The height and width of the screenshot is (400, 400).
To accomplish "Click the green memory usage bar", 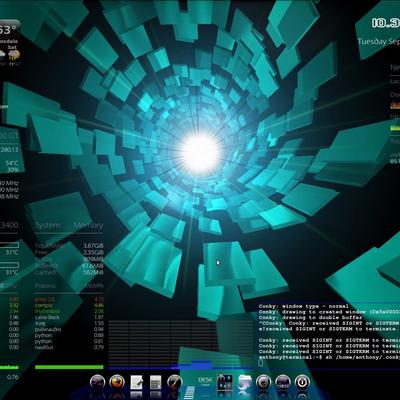I will coord(69,367).
